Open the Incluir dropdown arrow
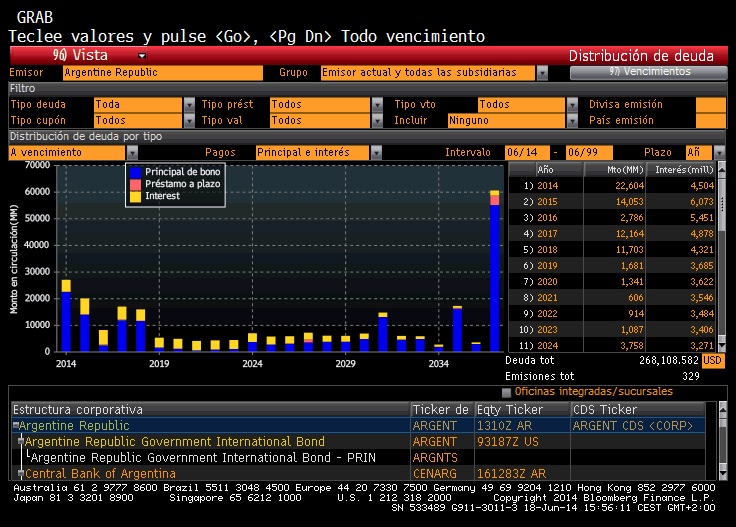This screenshot has width=736, height=527. (572, 121)
